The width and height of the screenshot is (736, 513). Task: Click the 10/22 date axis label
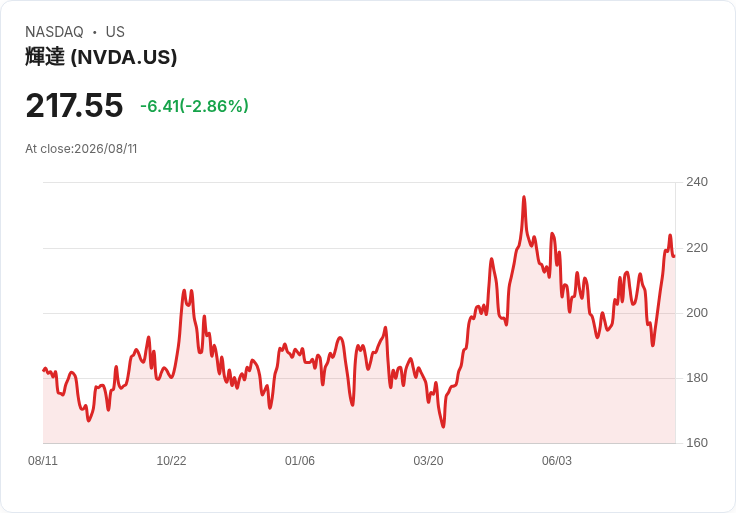(171, 460)
